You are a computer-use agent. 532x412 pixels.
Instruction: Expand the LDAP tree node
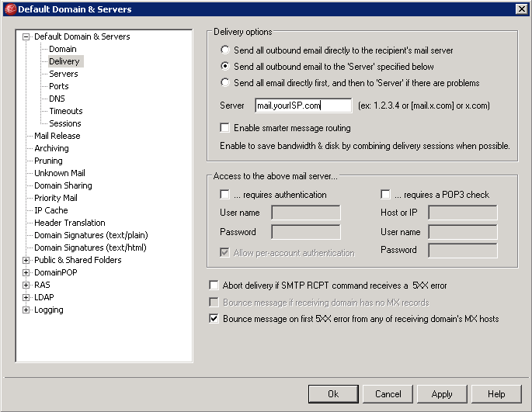coord(26,297)
